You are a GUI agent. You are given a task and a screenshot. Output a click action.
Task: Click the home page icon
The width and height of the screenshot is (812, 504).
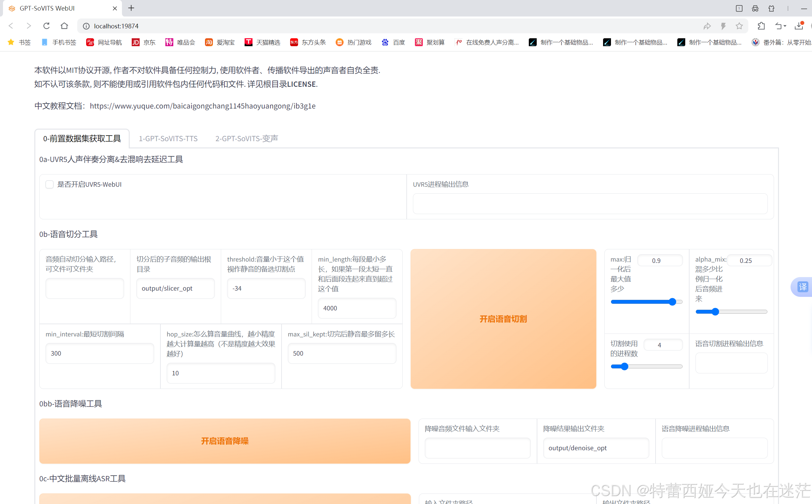point(64,26)
